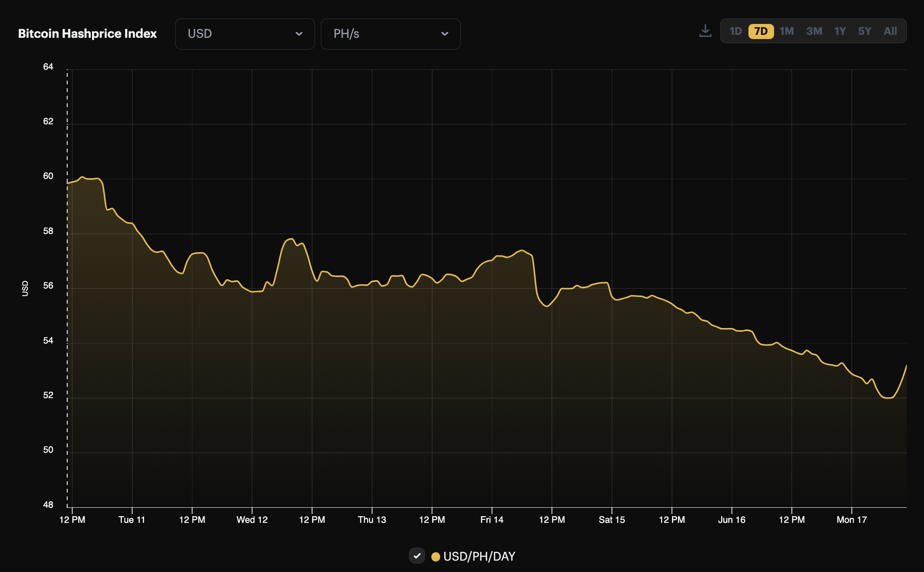Viewport: 924px width, 572px height.
Task: Show All historical data
Action: pyautogui.click(x=890, y=31)
